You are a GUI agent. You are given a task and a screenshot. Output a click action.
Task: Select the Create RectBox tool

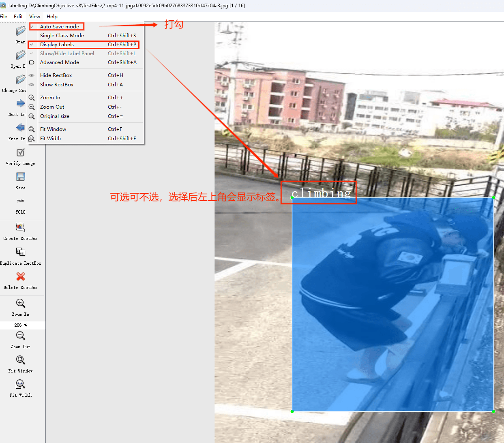[20, 227]
